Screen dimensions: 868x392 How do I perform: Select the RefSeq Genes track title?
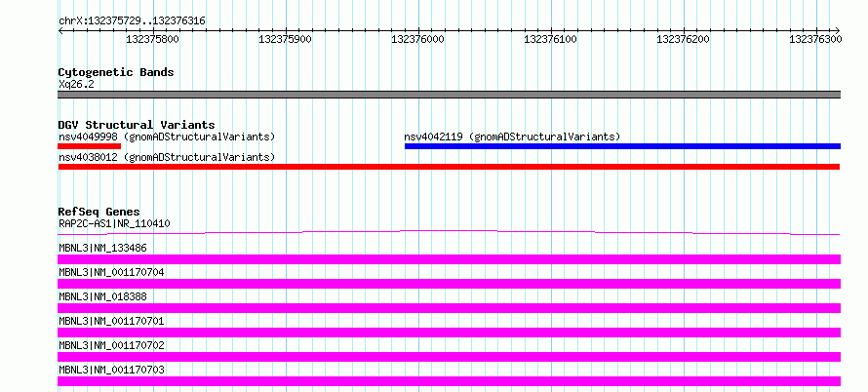[99, 212]
